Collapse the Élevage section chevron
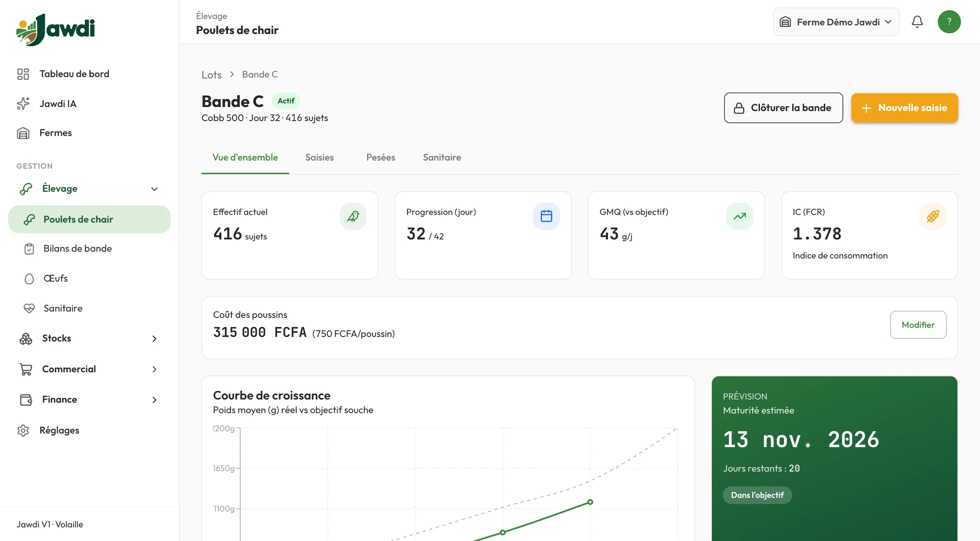This screenshot has height=541, width=980. [154, 189]
